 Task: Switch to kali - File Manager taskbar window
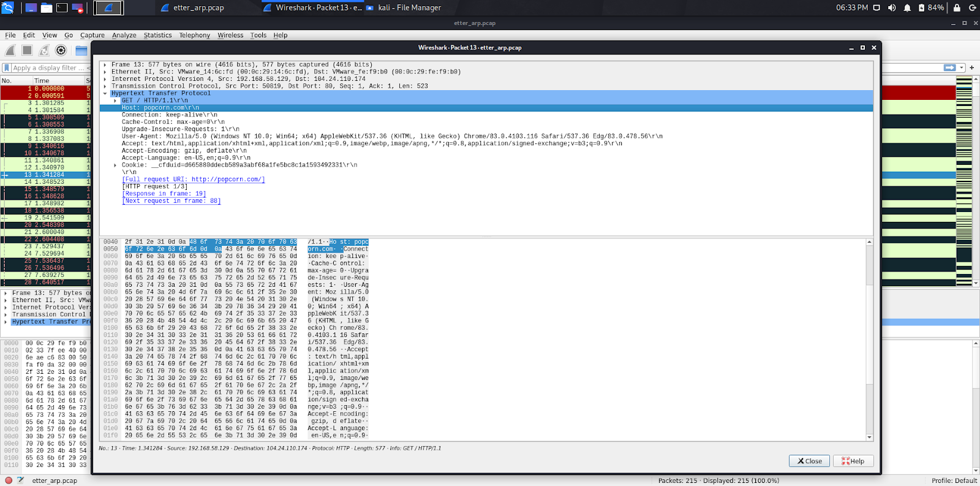click(404, 8)
